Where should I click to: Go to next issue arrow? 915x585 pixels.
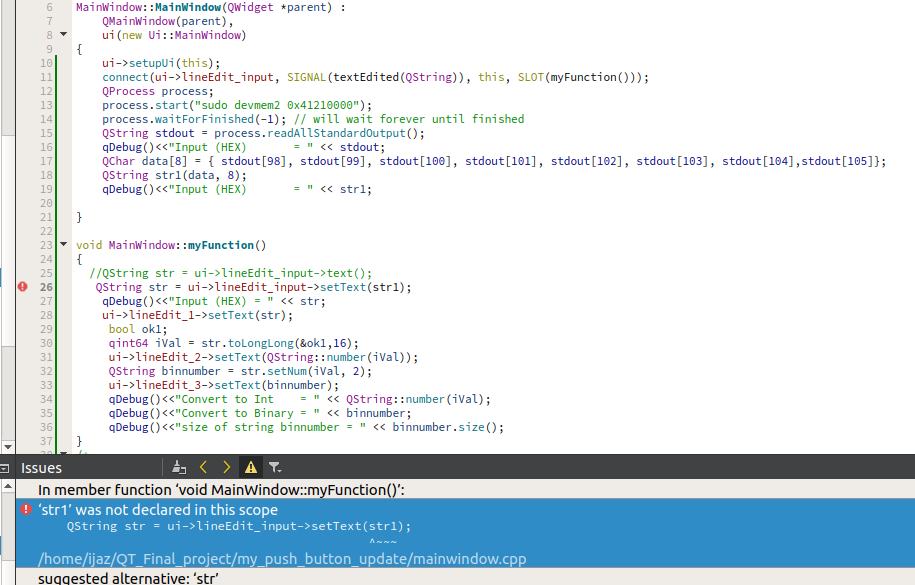[x=226, y=467]
